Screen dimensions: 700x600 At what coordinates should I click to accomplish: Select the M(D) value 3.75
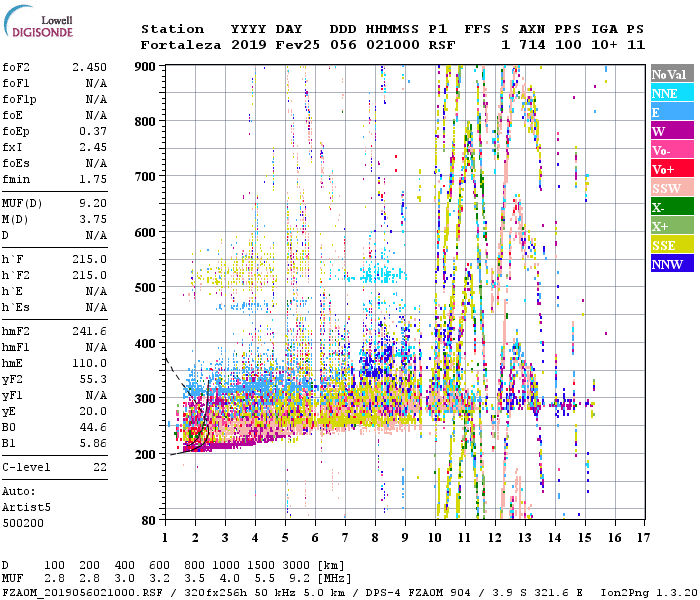(x=93, y=219)
